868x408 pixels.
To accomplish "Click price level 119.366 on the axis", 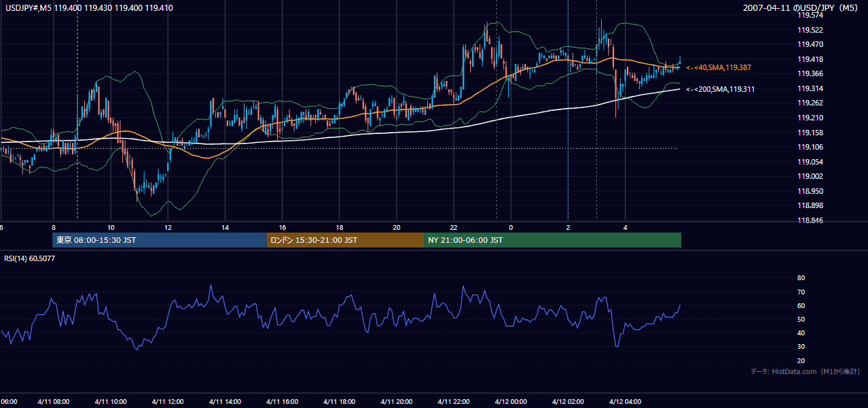I will pos(810,73).
